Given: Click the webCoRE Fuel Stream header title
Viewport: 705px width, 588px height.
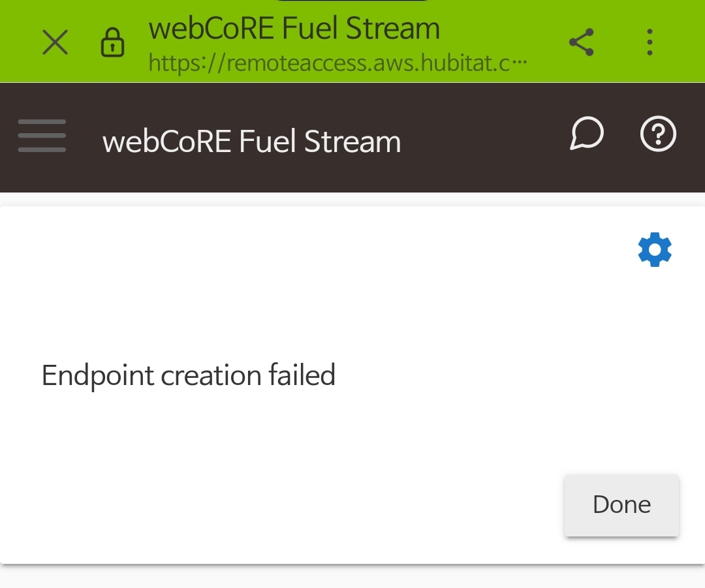Looking at the screenshot, I should (251, 140).
